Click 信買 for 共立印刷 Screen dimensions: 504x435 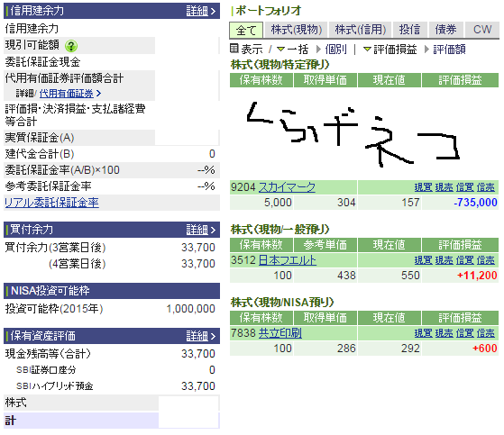click(x=465, y=333)
